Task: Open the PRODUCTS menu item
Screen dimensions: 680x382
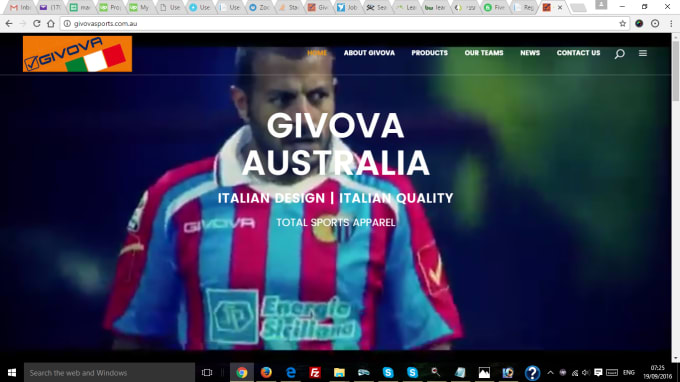Action: [x=429, y=53]
